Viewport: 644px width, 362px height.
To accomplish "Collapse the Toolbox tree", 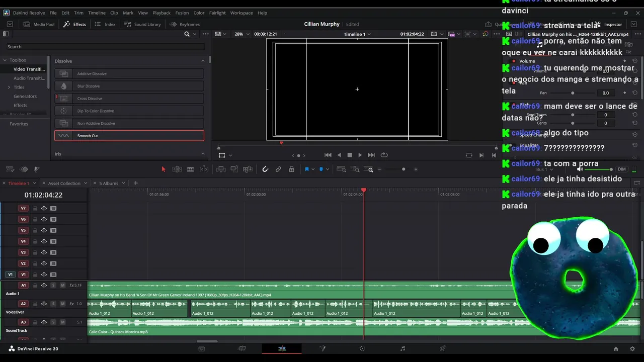I will coord(5,60).
